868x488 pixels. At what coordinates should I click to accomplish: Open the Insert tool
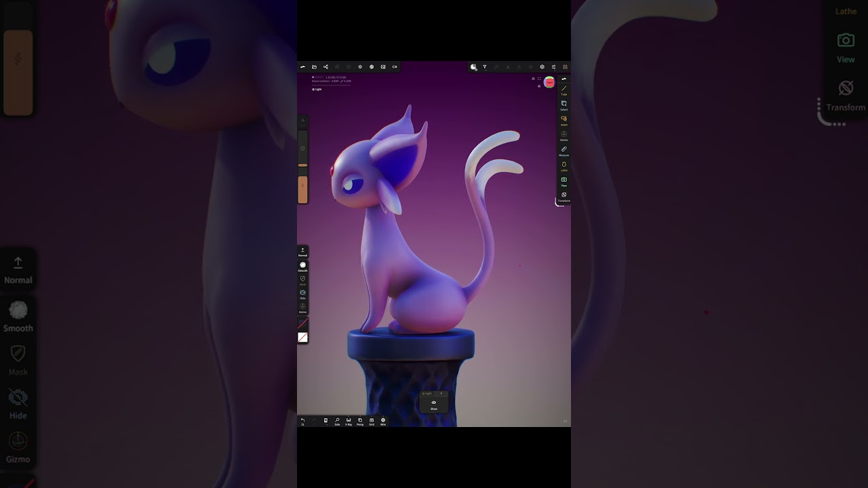tap(564, 120)
